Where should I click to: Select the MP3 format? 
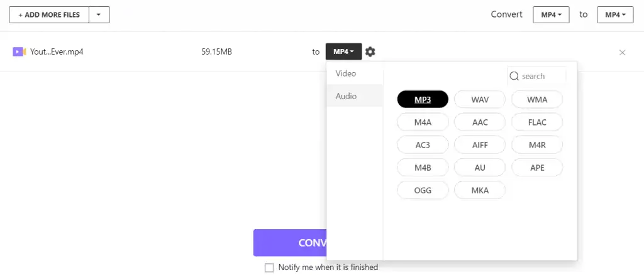point(423,99)
